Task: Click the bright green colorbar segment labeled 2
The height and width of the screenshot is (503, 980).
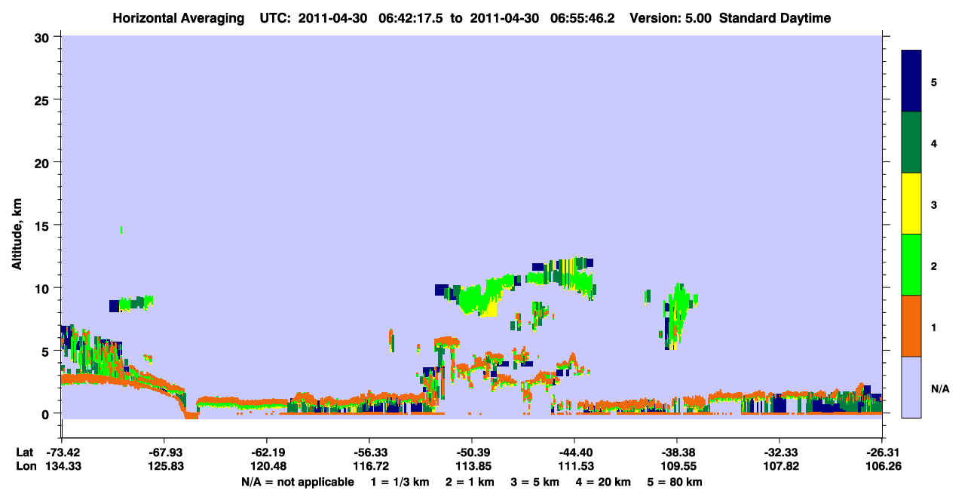Action: coord(911,265)
